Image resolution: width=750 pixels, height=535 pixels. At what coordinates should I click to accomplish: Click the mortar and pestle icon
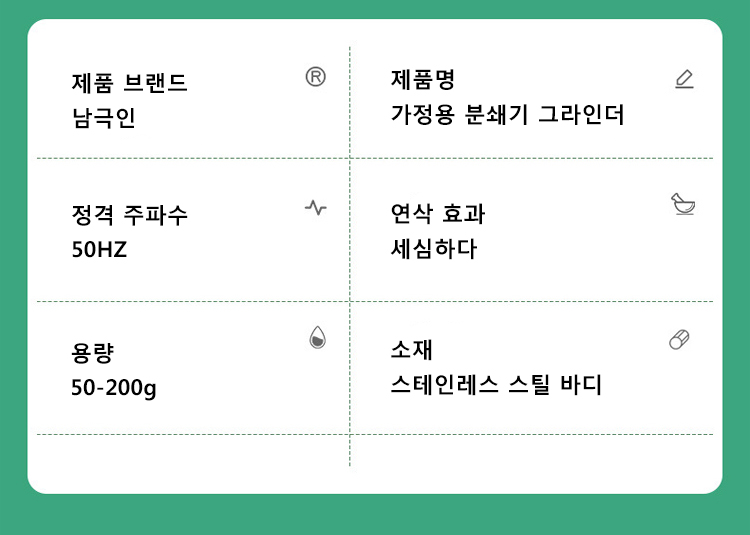click(x=683, y=205)
